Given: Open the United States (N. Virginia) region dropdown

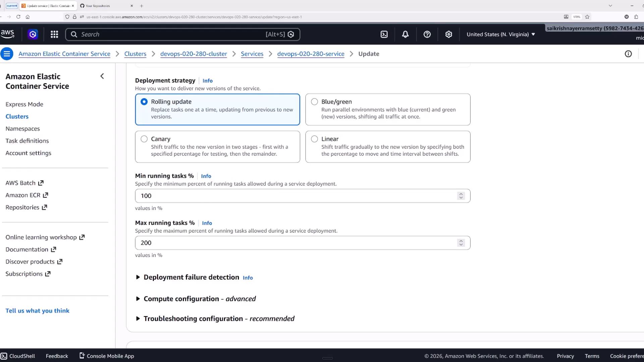Looking at the screenshot, I should click(x=501, y=34).
